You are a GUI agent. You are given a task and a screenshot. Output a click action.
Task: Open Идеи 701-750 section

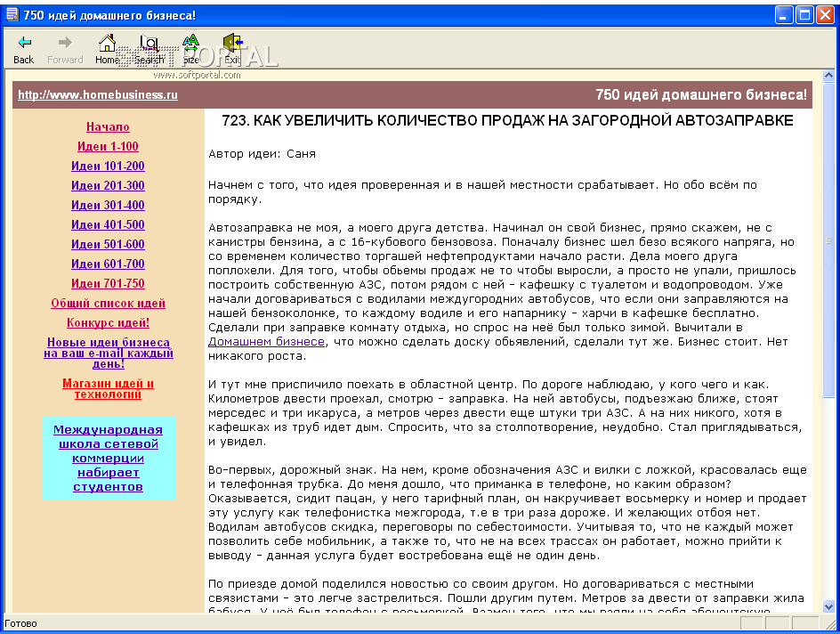tap(108, 283)
